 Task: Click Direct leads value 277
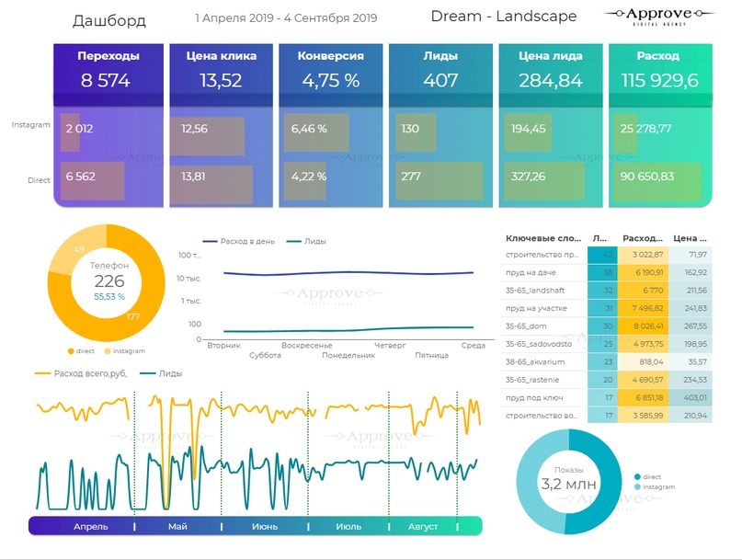click(411, 177)
